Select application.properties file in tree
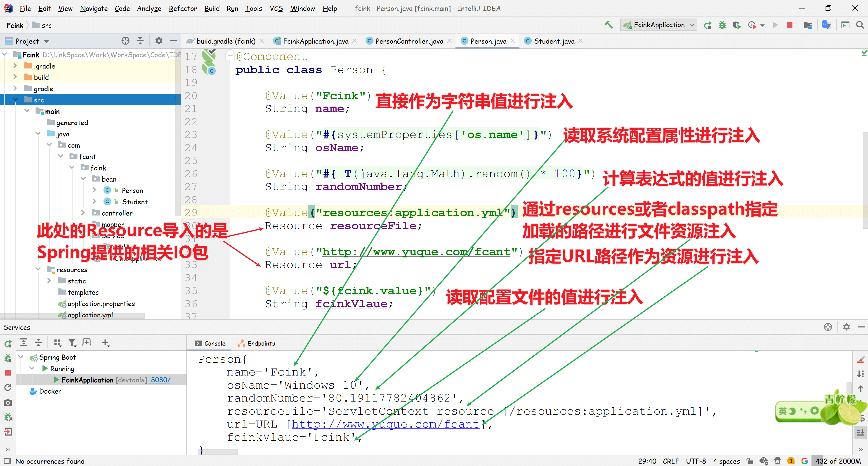The width and height of the screenshot is (868, 466). click(x=101, y=304)
